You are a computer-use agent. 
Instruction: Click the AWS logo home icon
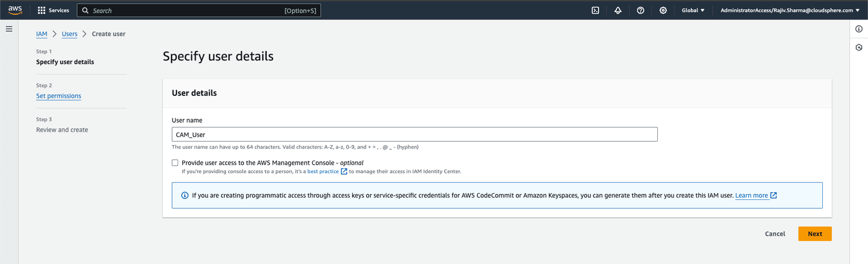[15, 10]
